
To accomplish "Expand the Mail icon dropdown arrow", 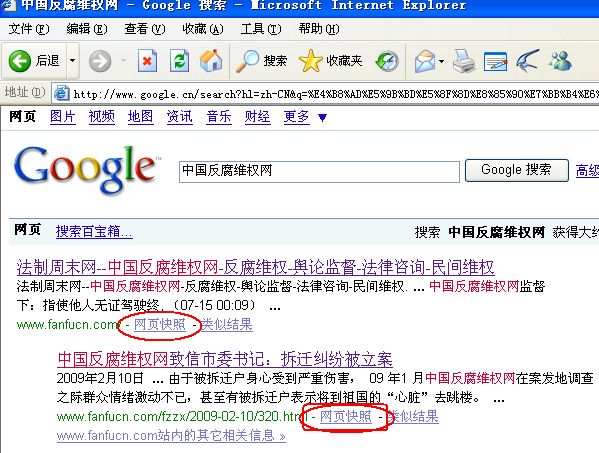I will click(441, 61).
